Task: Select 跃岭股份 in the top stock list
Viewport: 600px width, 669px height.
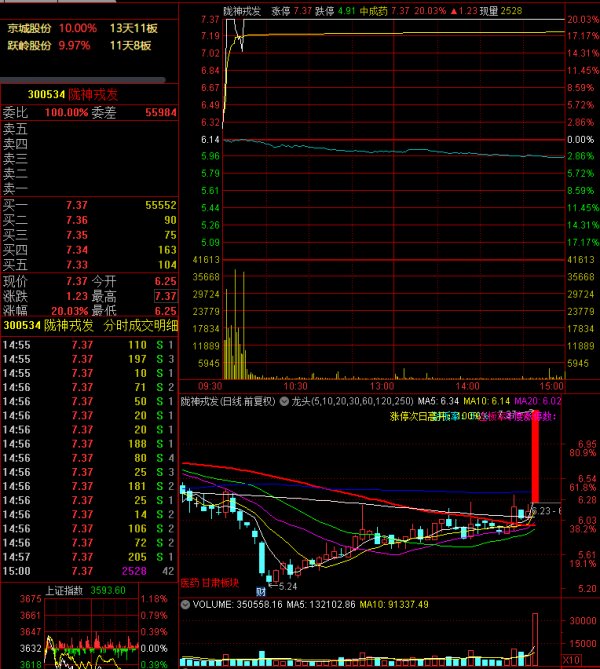Action: pos(29,46)
